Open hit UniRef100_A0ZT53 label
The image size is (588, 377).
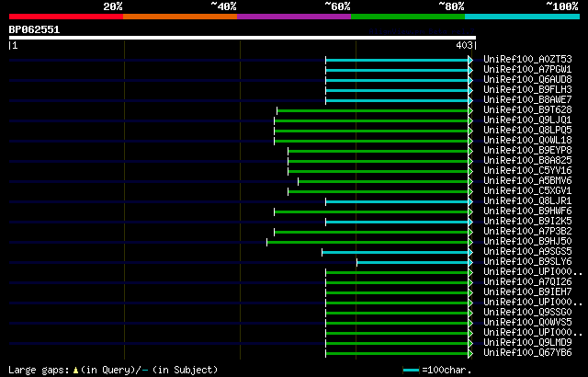tap(527, 59)
